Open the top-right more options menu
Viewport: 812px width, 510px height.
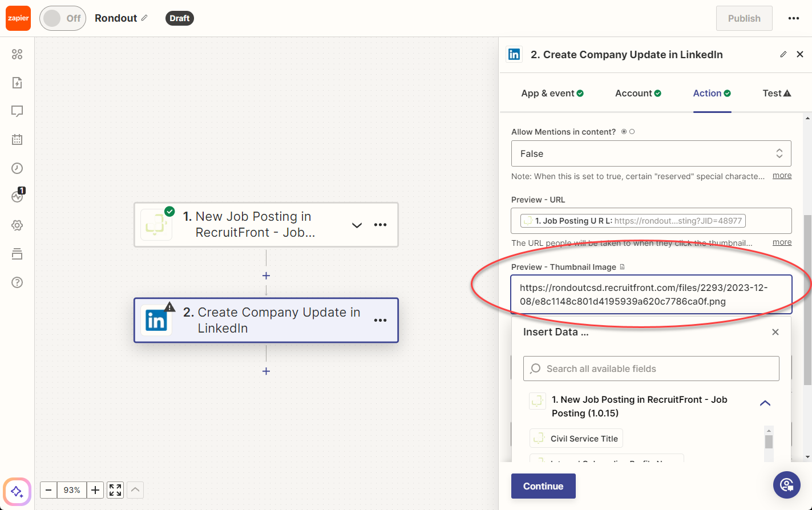click(x=794, y=18)
